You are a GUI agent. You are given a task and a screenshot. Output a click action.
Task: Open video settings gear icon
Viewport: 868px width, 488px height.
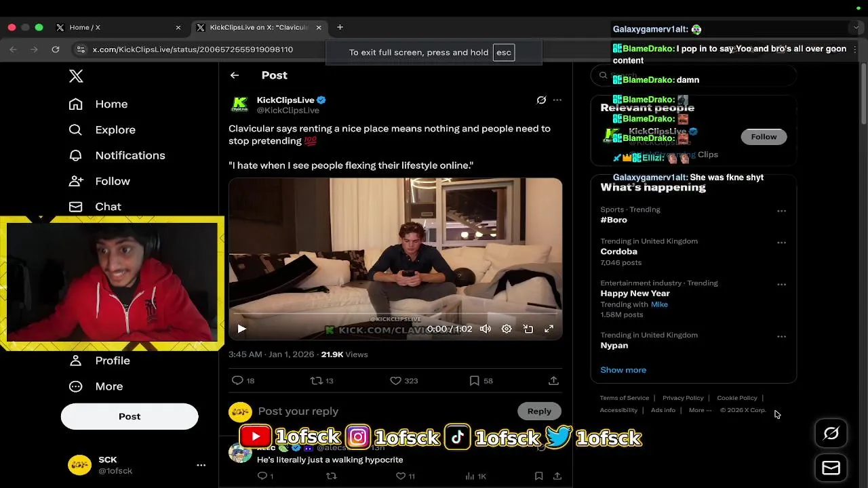click(x=507, y=329)
